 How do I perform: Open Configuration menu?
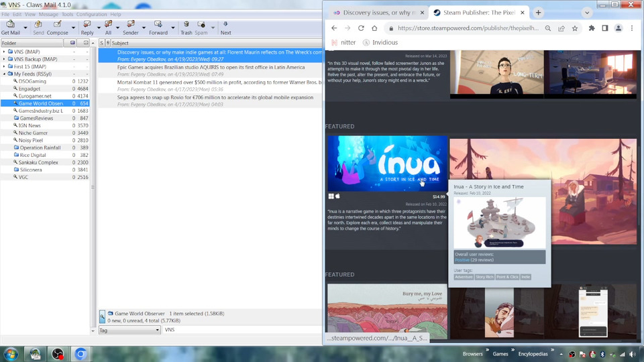(92, 14)
